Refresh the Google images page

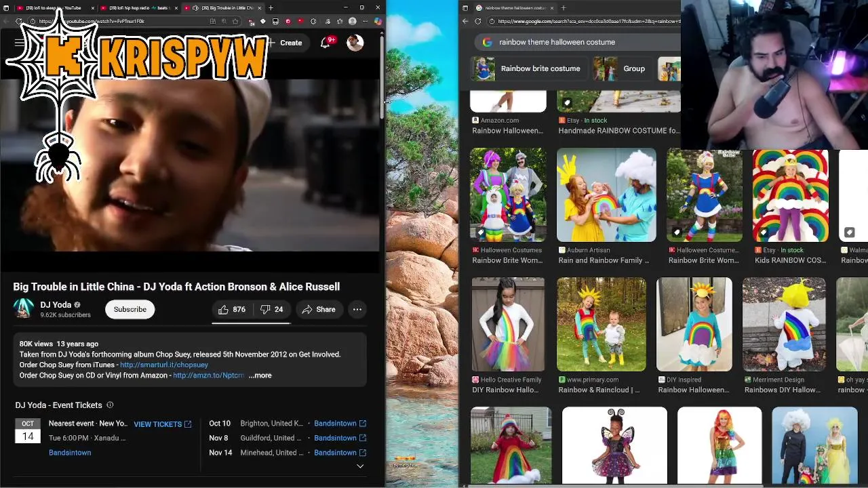(477, 21)
